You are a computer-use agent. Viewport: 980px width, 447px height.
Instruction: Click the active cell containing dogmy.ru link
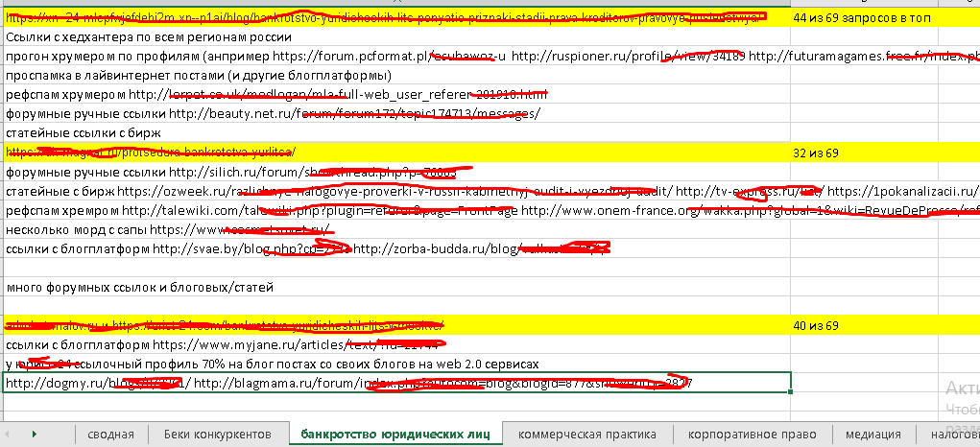(396, 384)
